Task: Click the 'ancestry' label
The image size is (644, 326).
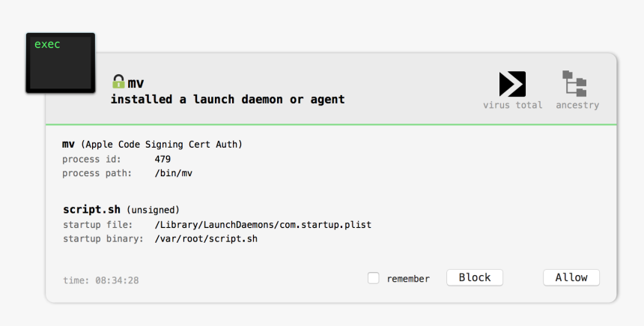Action: 577,105
